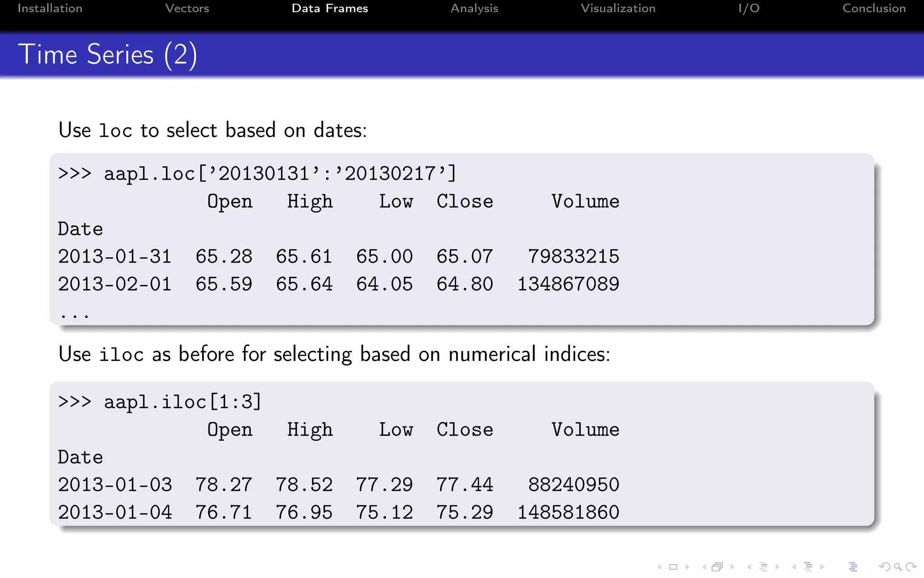The height and width of the screenshot is (578, 924).
Task: Click high price 78.52
Action: 304,485
